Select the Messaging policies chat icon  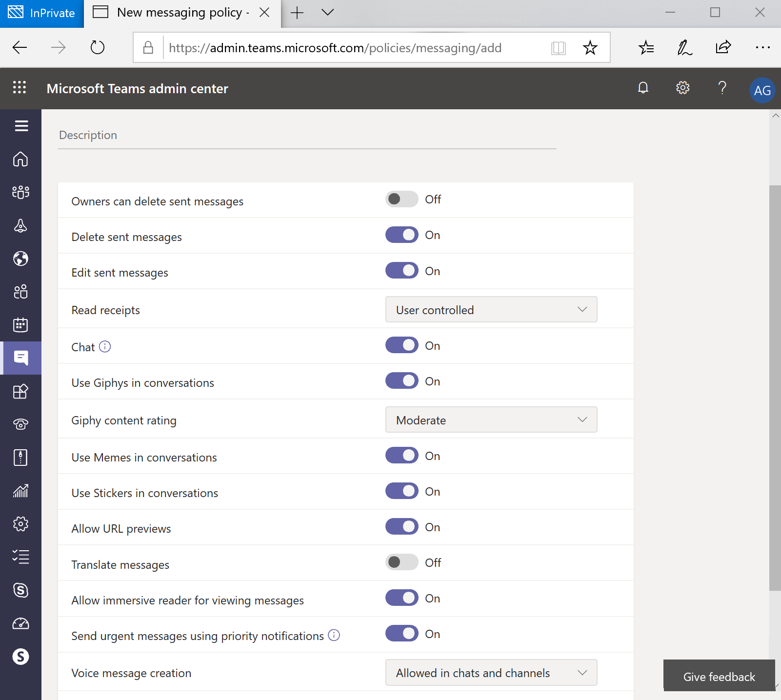coord(21,358)
